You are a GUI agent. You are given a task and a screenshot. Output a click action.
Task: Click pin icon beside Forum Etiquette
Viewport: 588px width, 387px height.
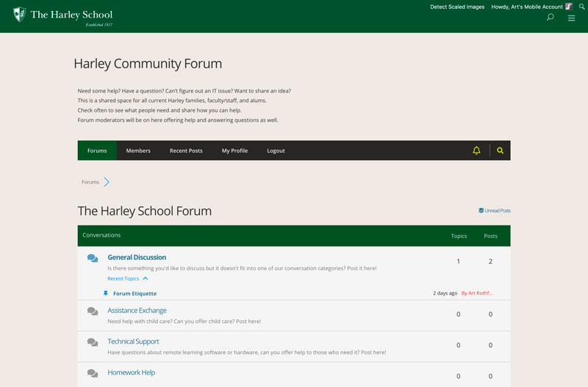(106, 293)
